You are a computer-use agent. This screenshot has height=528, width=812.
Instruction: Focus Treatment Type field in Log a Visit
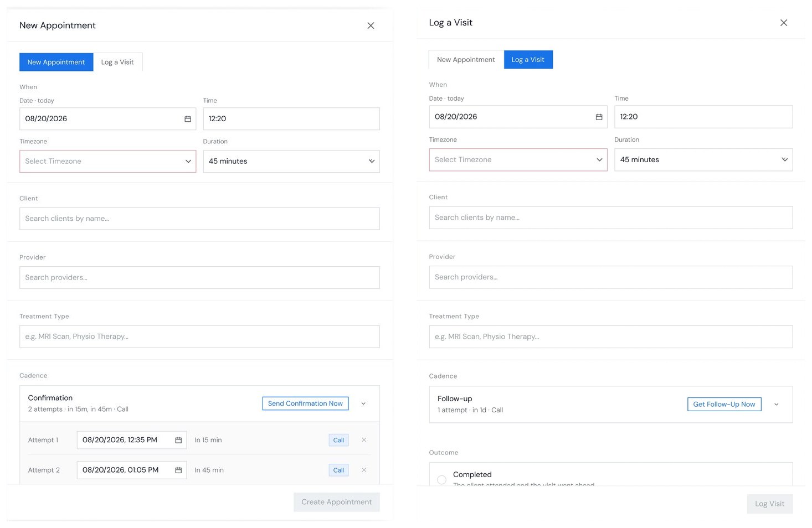pyautogui.click(x=610, y=337)
